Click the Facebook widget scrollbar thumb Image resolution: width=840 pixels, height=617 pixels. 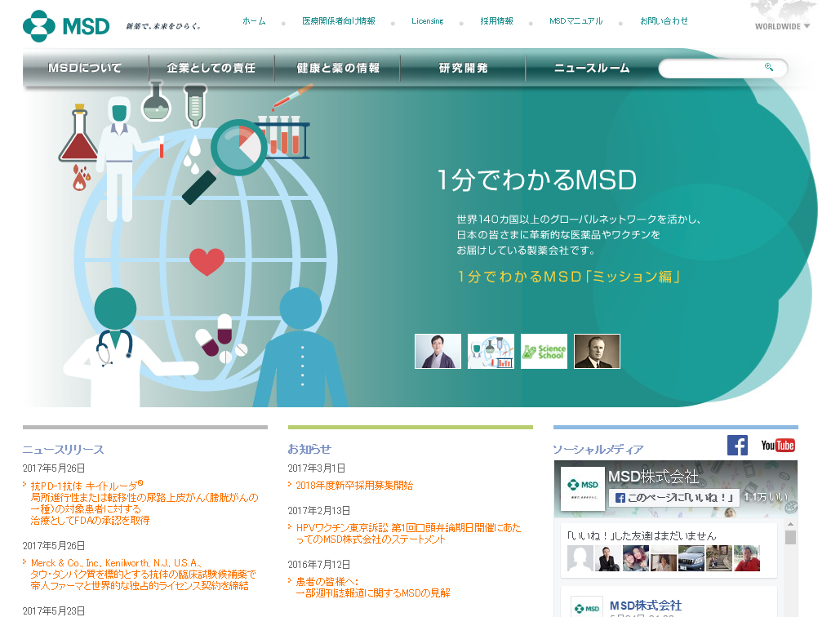pyautogui.click(x=790, y=537)
